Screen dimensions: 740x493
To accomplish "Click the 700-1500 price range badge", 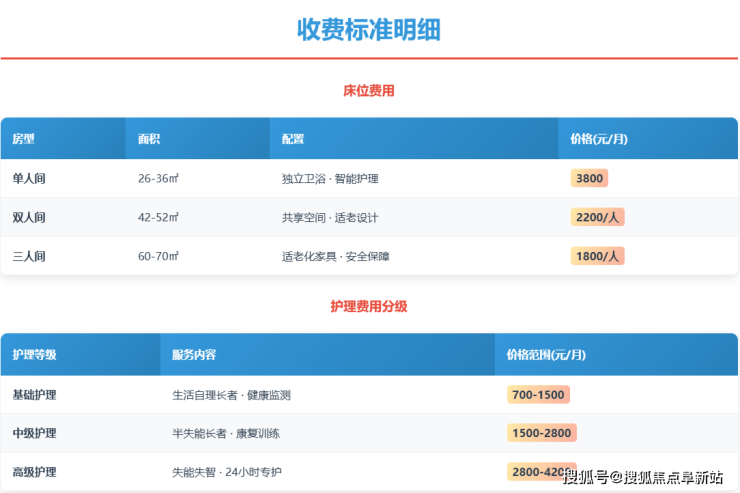I will coord(538,394).
